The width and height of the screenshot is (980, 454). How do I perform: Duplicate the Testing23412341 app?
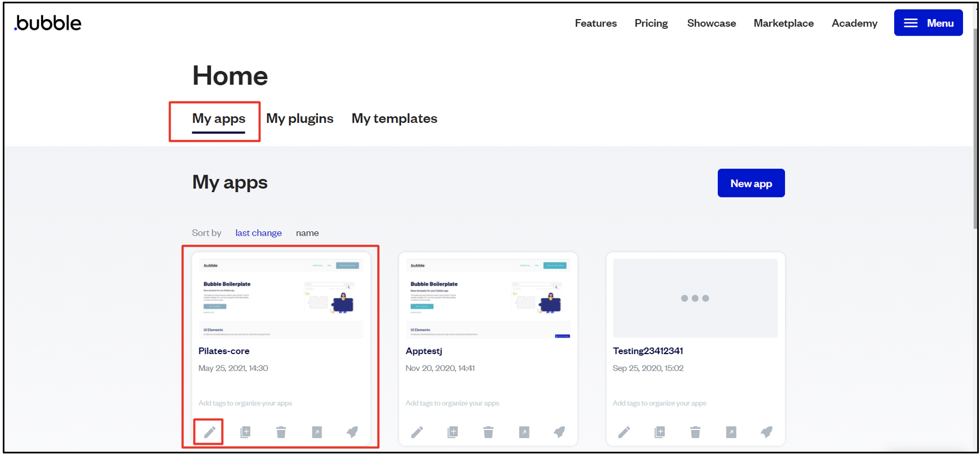[x=659, y=432]
